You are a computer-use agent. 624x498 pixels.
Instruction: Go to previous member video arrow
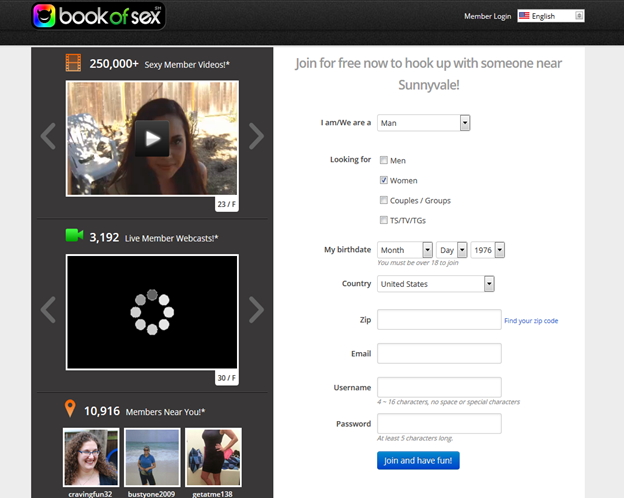pos(48,136)
